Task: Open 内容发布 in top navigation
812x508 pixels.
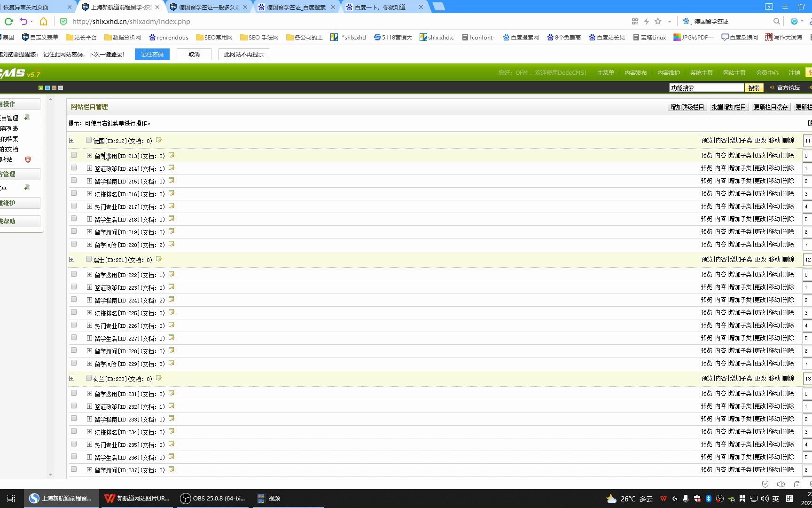Action: tap(635, 72)
